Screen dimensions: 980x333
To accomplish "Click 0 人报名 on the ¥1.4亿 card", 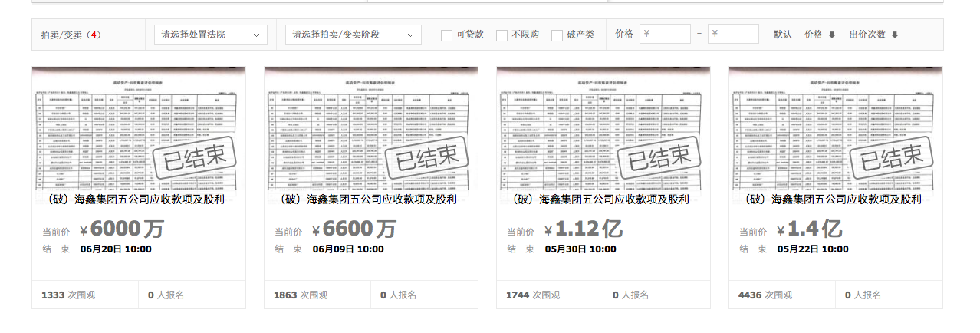I will pyautogui.click(x=863, y=295).
